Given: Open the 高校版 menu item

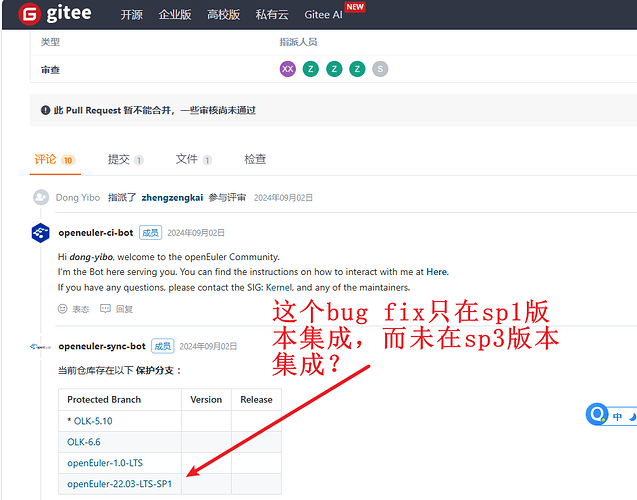Looking at the screenshot, I should tap(223, 15).
